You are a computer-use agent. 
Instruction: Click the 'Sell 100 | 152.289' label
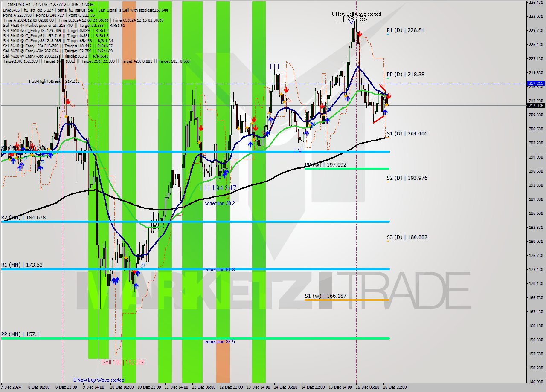pos(123,362)
